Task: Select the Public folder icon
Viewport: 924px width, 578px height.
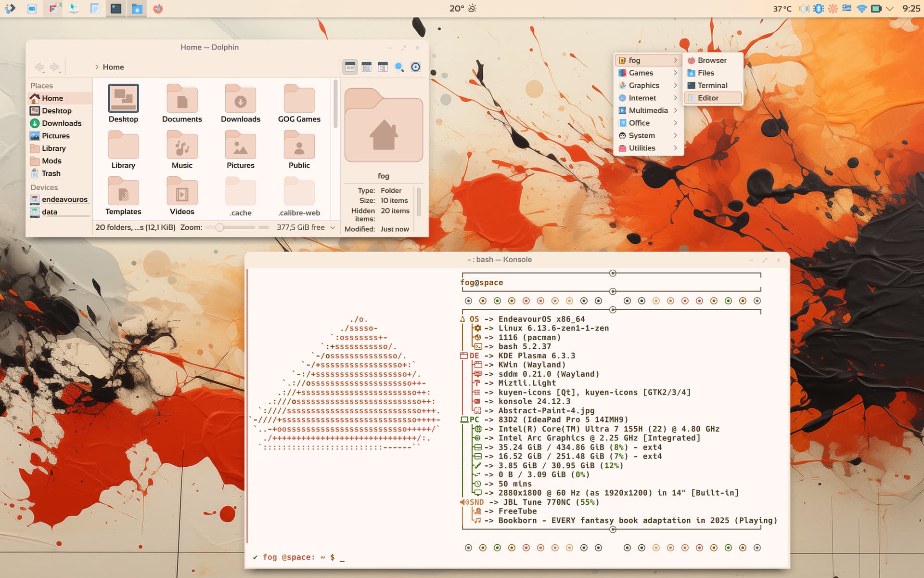Action: coord(299,144)
